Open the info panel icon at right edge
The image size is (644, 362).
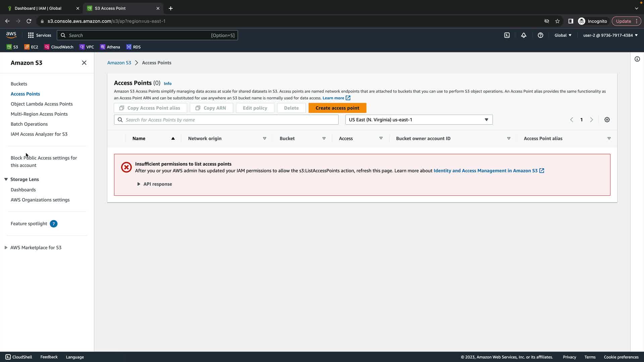click(637, 59)
